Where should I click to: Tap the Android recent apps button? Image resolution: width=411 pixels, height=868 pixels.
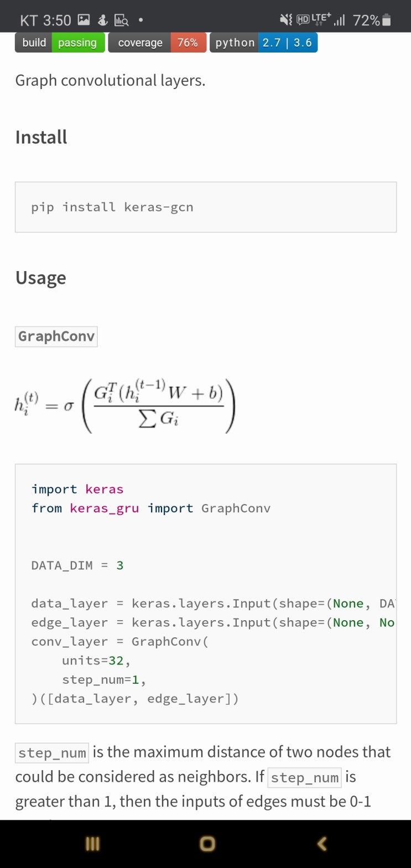coord(92,844)
